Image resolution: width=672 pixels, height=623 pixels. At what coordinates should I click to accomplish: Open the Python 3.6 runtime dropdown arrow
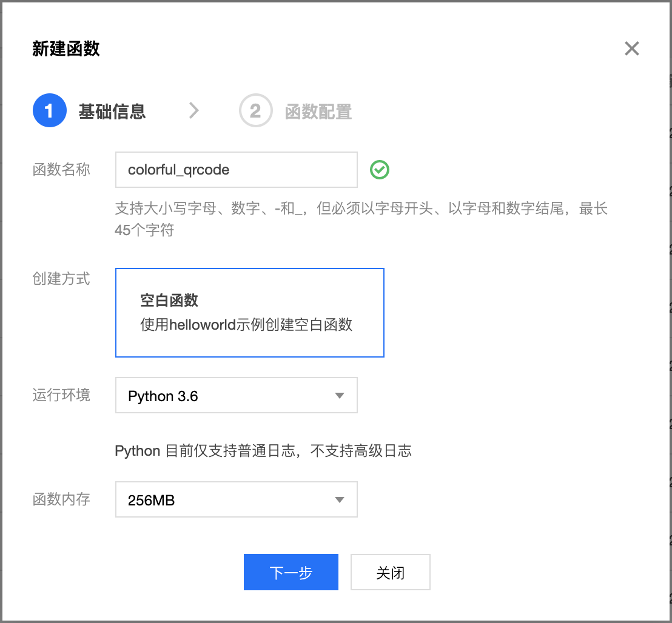click(340, 395)
